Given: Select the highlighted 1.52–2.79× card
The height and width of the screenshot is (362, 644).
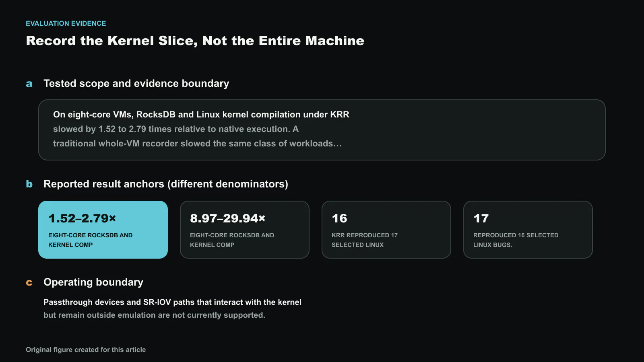Looking at the screenshot, I should (103, 230).
